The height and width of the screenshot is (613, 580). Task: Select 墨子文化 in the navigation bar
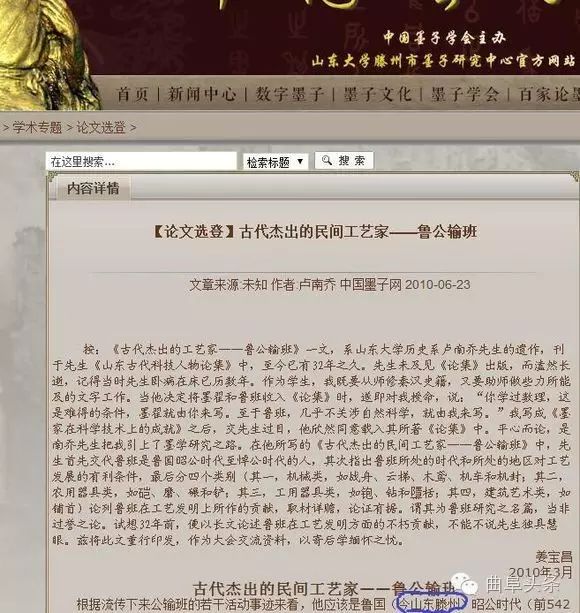click(x=377, y=95)
